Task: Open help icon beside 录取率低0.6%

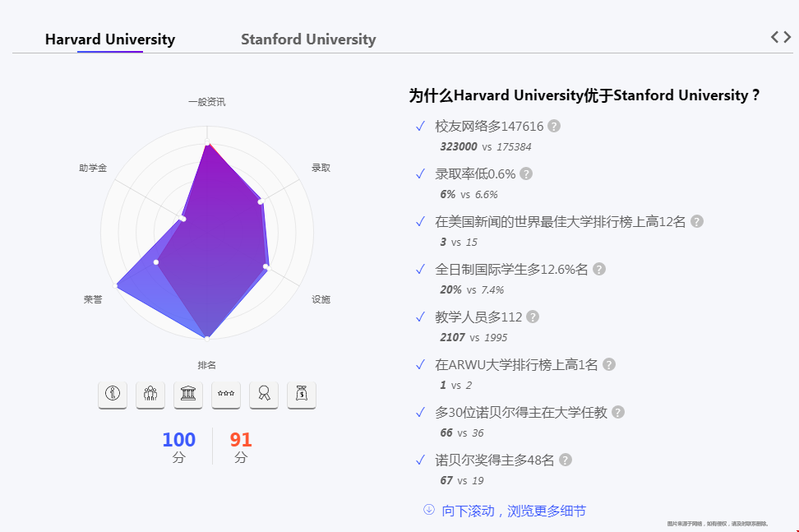Action: click(x=526, y=173)
